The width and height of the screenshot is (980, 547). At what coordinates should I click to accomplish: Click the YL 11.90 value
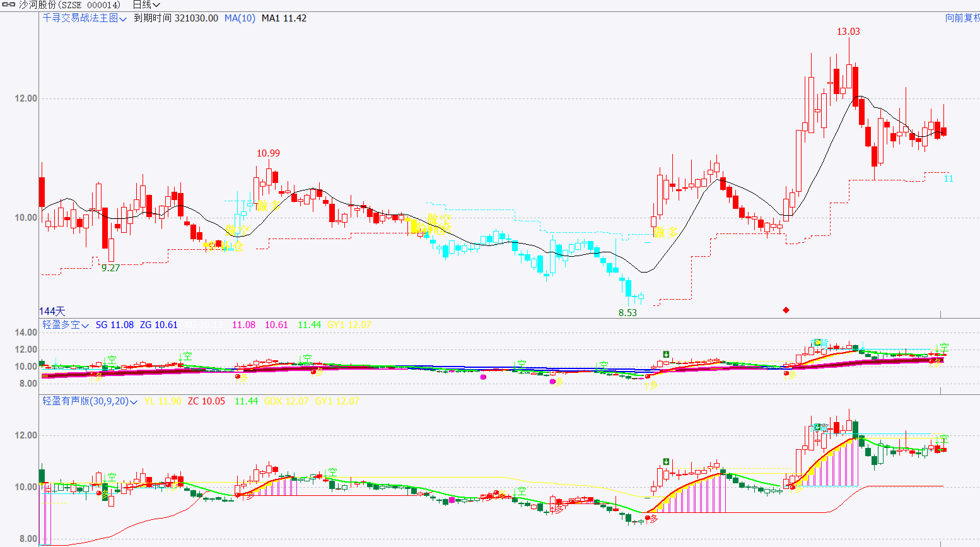coord(163,401)
